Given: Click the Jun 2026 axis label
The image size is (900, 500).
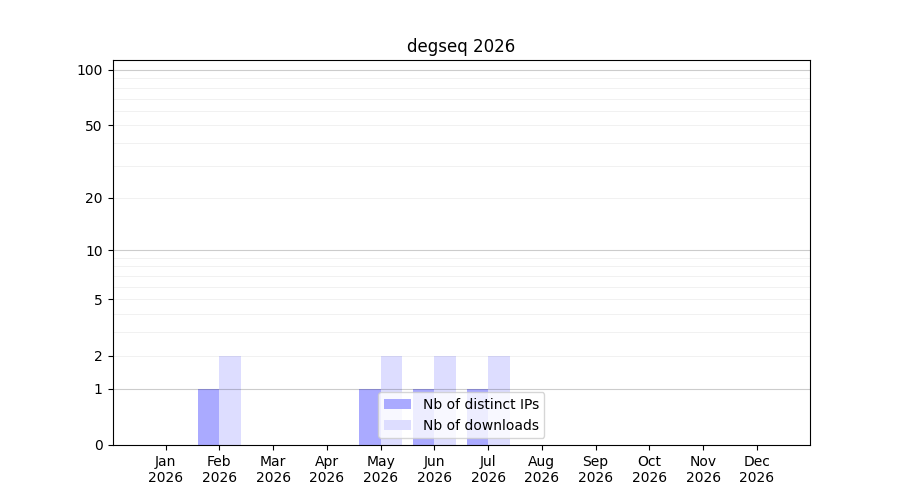Looking at the screenshot, I should [x=435, y=469].
